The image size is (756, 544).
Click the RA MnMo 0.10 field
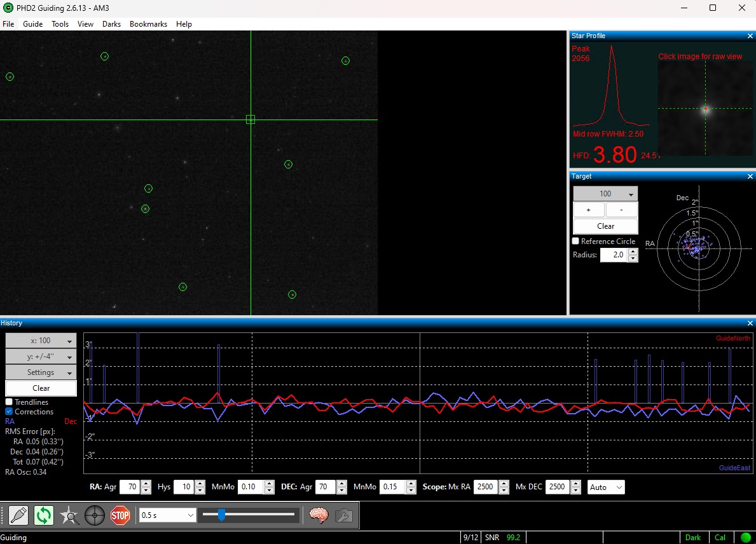(251, 487)
